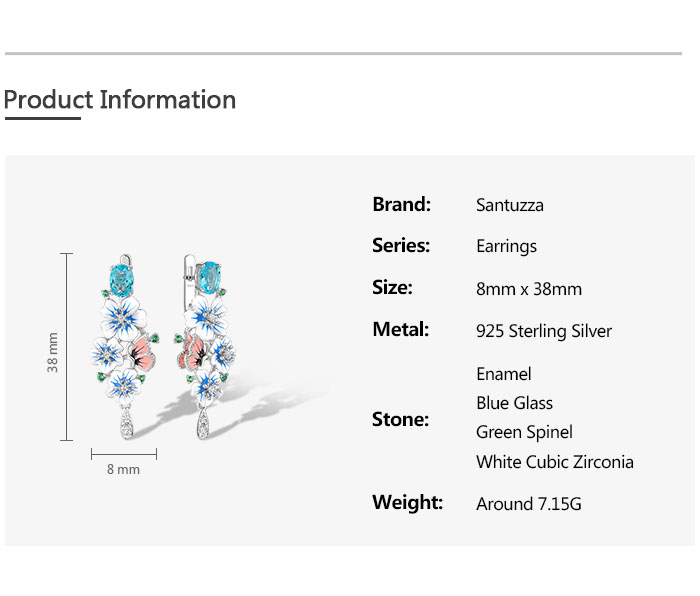700x596 pixels.
Task: Click the Weight label
Action: pyautogui.click(x=408, y=503)
